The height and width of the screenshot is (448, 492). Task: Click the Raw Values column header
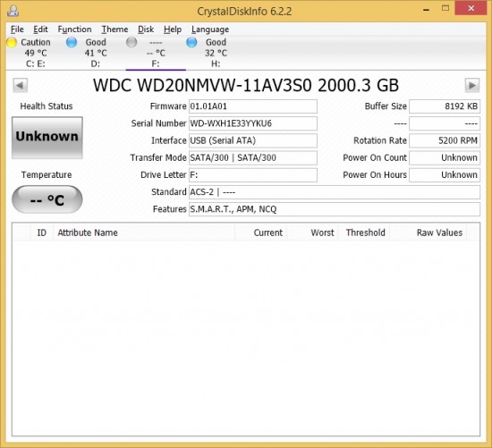click(x=428, y=232)
